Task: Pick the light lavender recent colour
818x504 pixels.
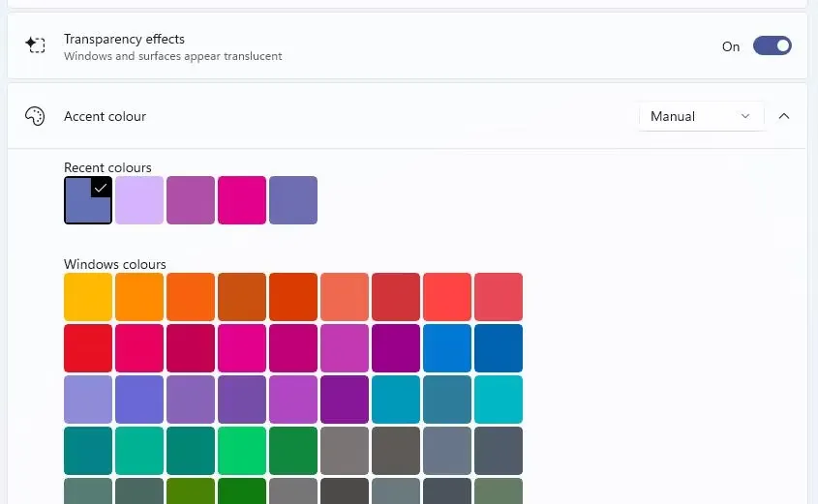Action: [x=139, y=200]
